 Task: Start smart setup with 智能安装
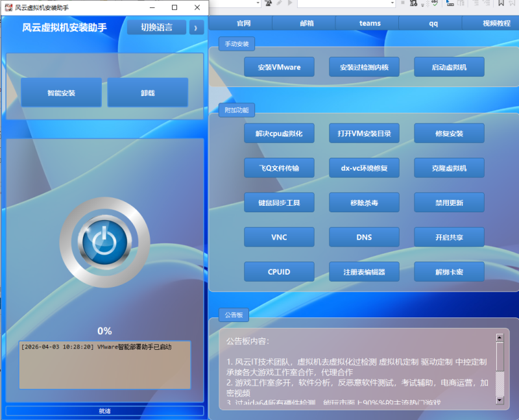[x=60, y=92]
